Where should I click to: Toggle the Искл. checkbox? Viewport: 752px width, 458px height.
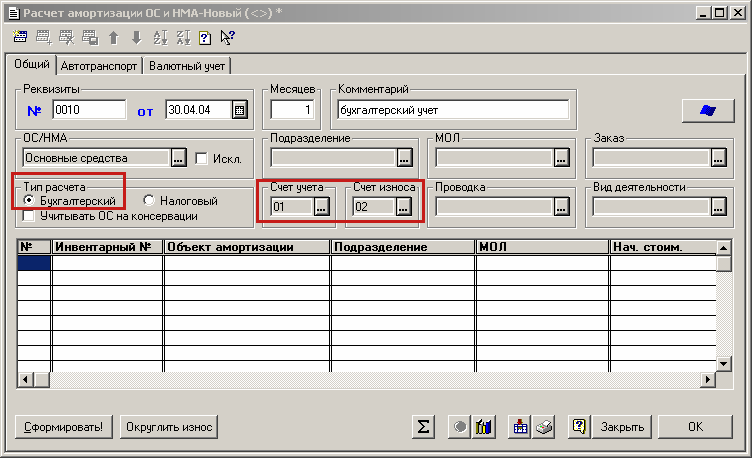[201, 158]
